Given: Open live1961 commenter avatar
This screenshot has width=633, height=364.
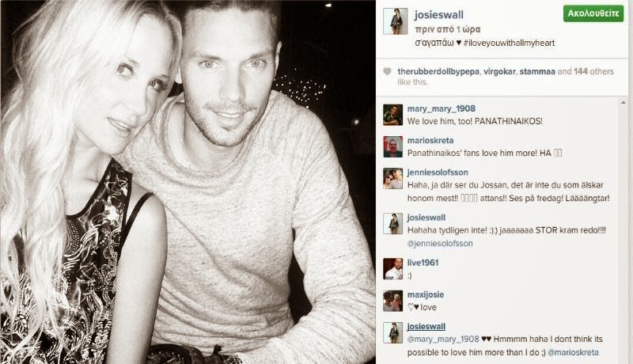Looking at the screenshot, I should 392,269.
